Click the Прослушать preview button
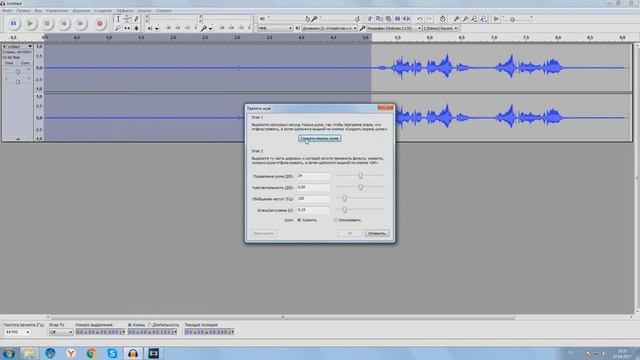Viewport: 640px width, 360px height. (263, 233)
